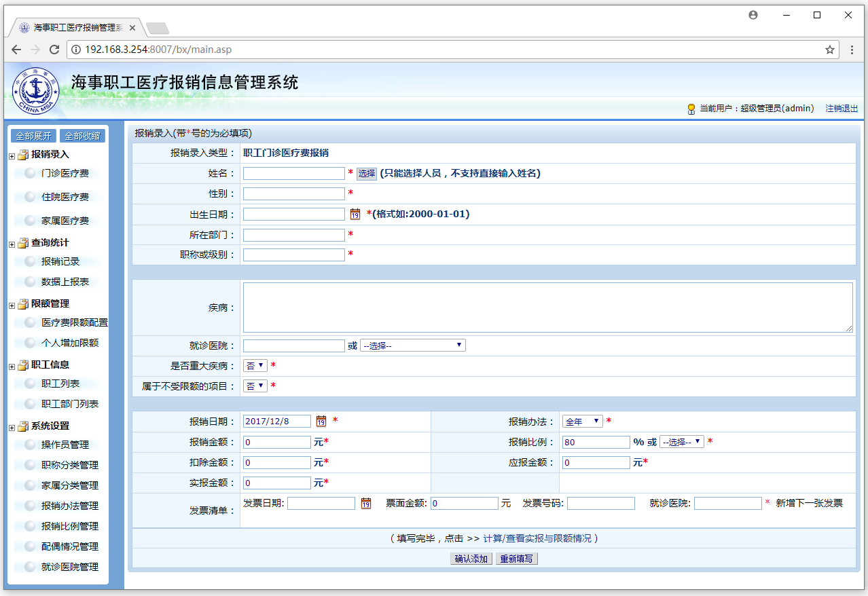The width and height of the screenshot is (868, 596).
Task: Collapse the 报销录入 tree node
Action: point(12,156)
